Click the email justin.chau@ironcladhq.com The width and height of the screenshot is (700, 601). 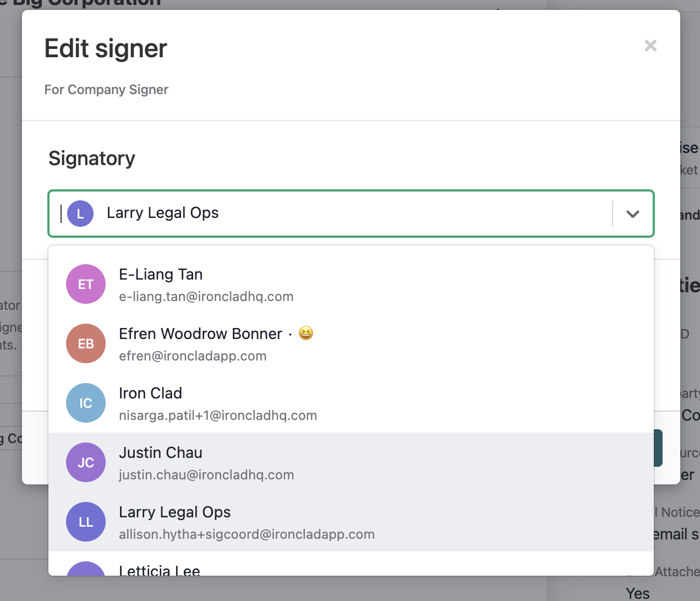[x=206, y=475]
